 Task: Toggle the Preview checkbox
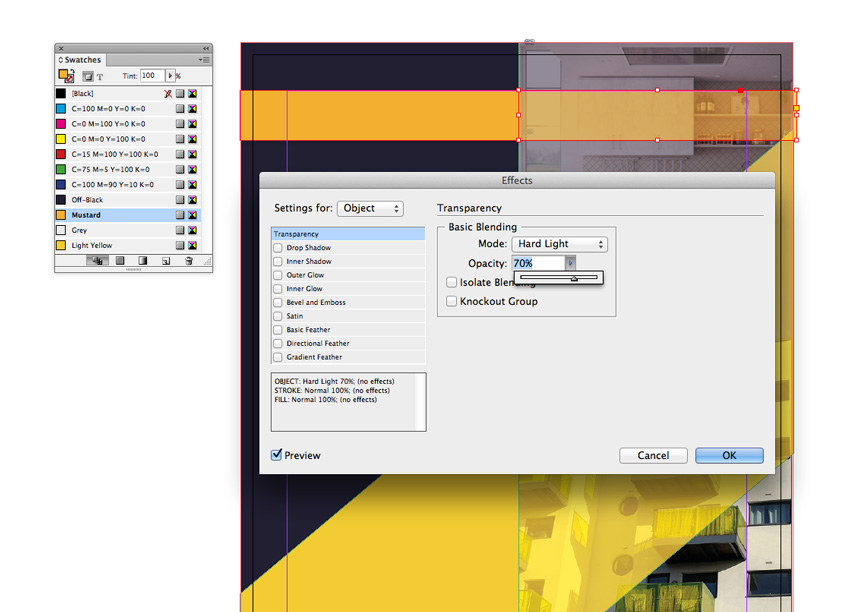coord(277,455)
